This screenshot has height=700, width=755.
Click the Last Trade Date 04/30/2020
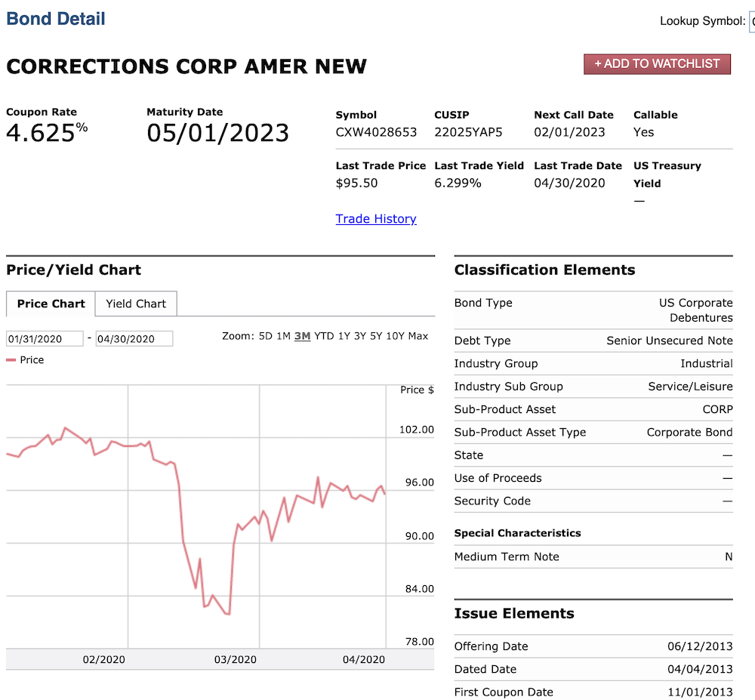[x=569, y=183]
